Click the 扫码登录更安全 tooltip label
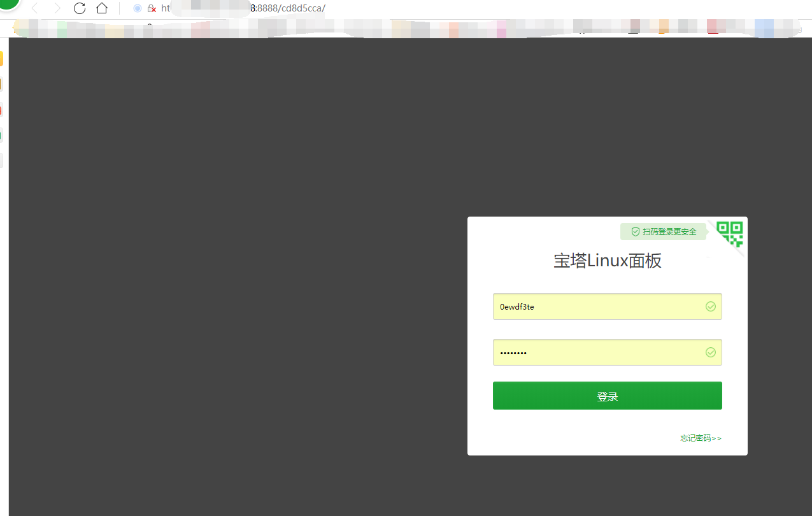 click(x=664, y=232)
